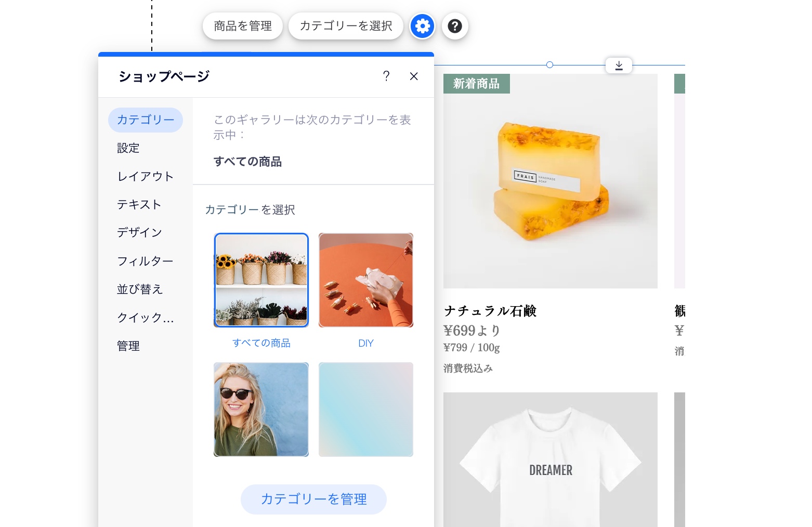Screen dimensions: 812x527
Task: Click the ショップページ panel title
Action: point(164,76)
